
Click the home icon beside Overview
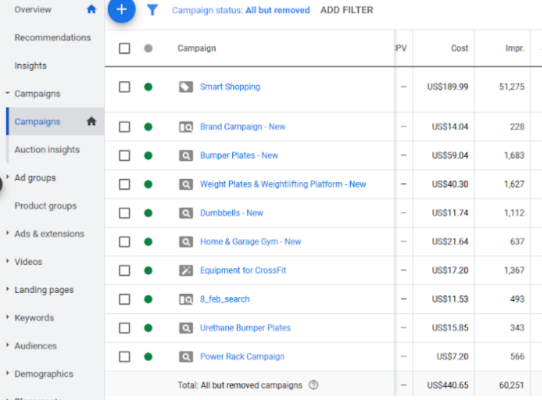click(x=91, y=9)
